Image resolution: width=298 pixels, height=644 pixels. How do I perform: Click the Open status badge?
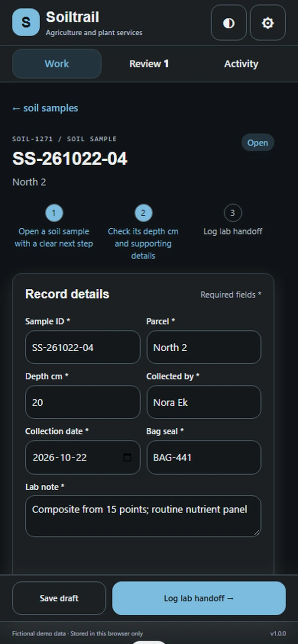coord(258,143)
